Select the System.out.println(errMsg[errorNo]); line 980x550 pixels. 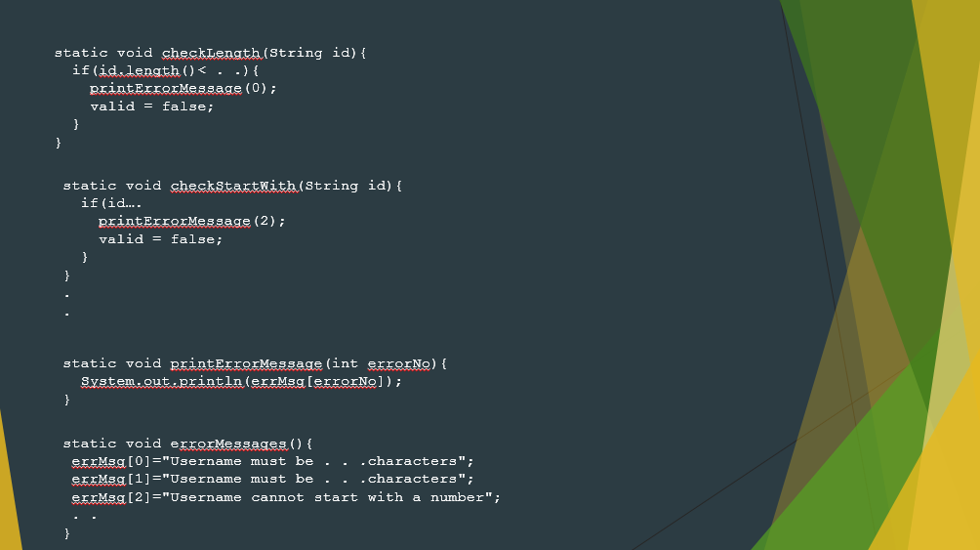click(241, 382)
